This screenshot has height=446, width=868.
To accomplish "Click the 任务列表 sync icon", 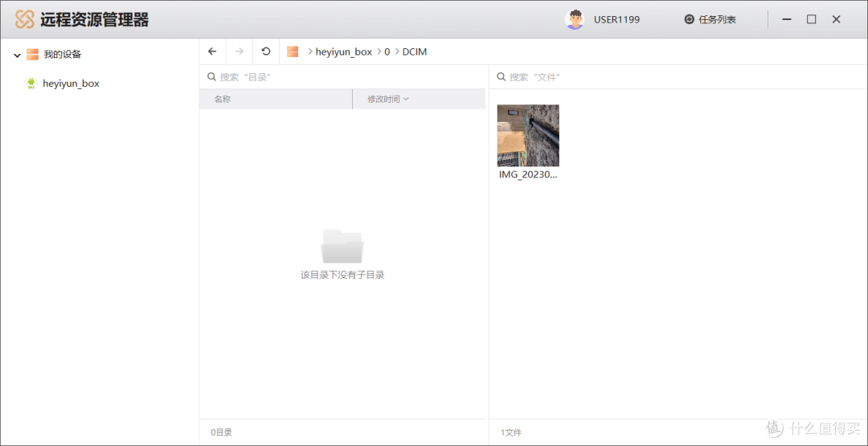I will point(690,19).
